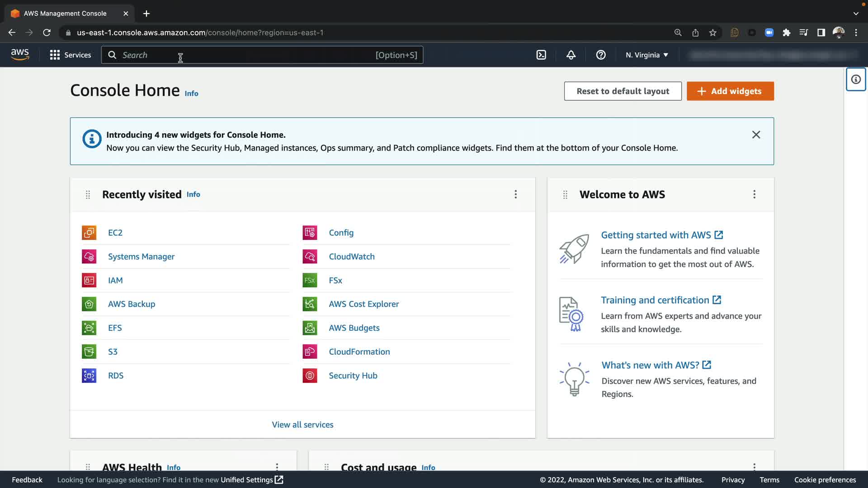Click the CloudFormation service icon
The height and width of the screenshot is (488, 868).
[x=310, y=352]
